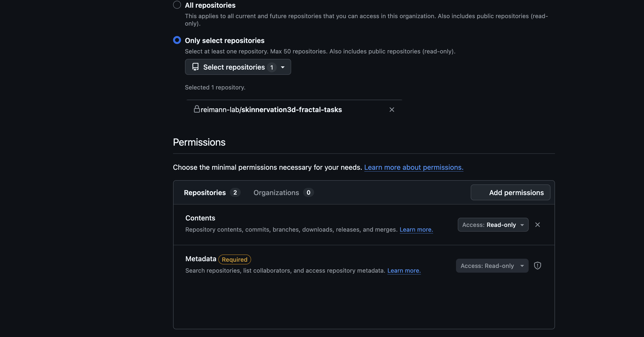644x337 pixels.
Task: Click the shield warning icon next to Metadata access
Action: pyautogui.click(x=538, y=266)
